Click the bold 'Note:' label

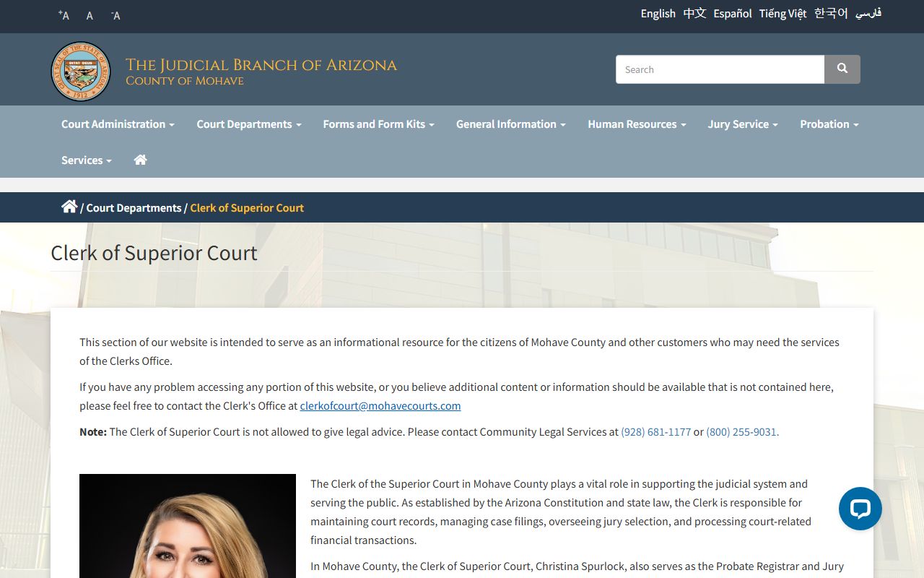coord(93,432)
